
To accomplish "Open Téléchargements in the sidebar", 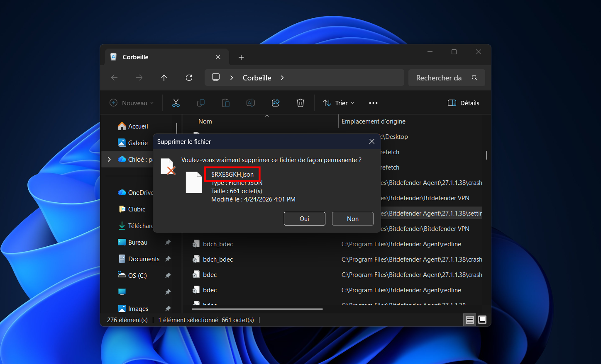I will pos(136,226).
